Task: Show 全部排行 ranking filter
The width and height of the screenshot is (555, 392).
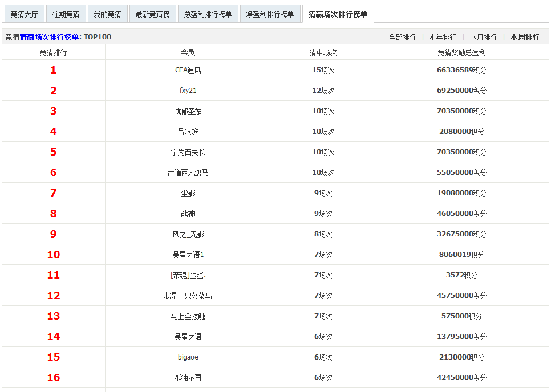Action: click(402, 37)
